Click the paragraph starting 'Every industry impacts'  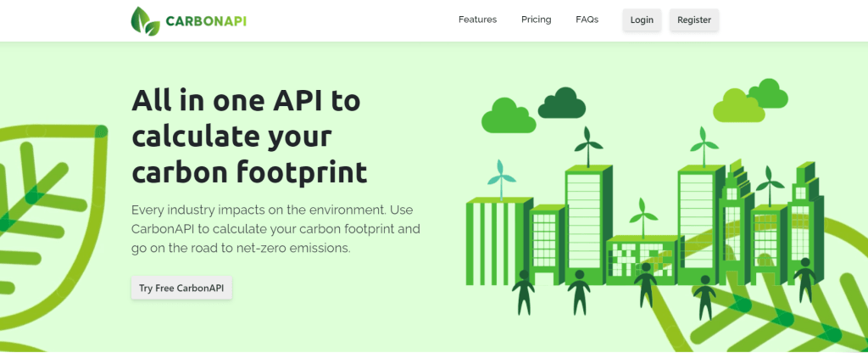[275, 229]
